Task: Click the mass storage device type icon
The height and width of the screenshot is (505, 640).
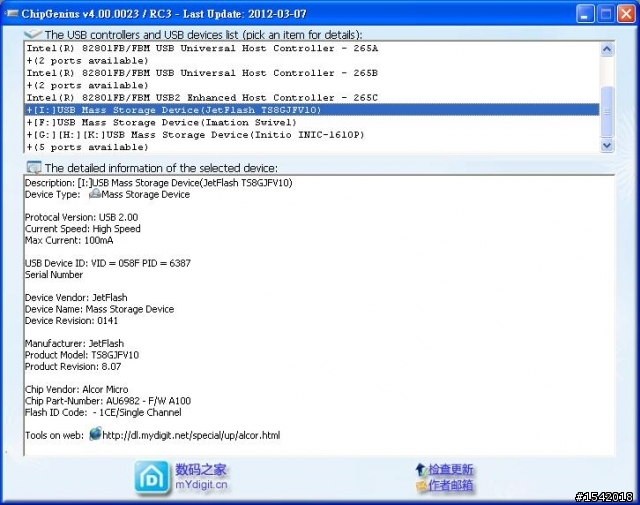Action: coord(95,194)
